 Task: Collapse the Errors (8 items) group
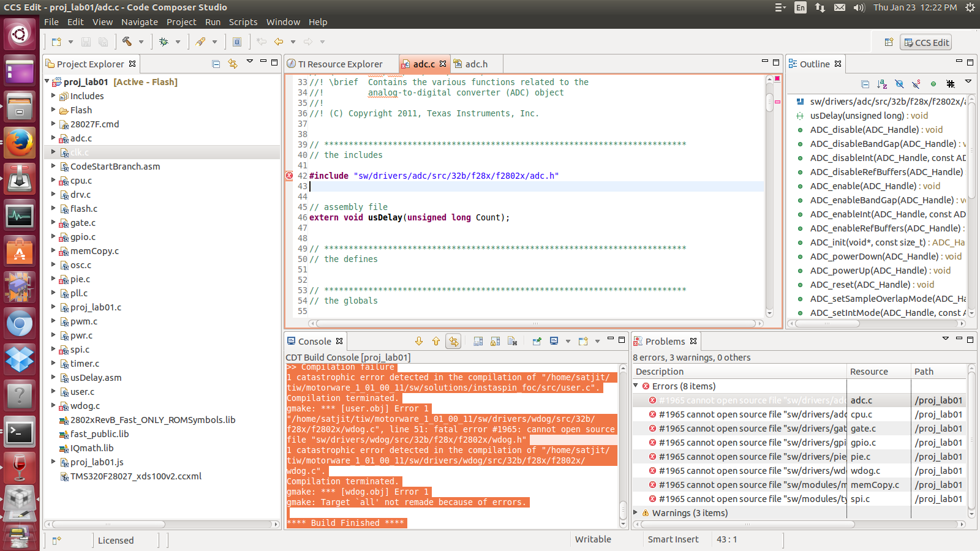[636, 386]
